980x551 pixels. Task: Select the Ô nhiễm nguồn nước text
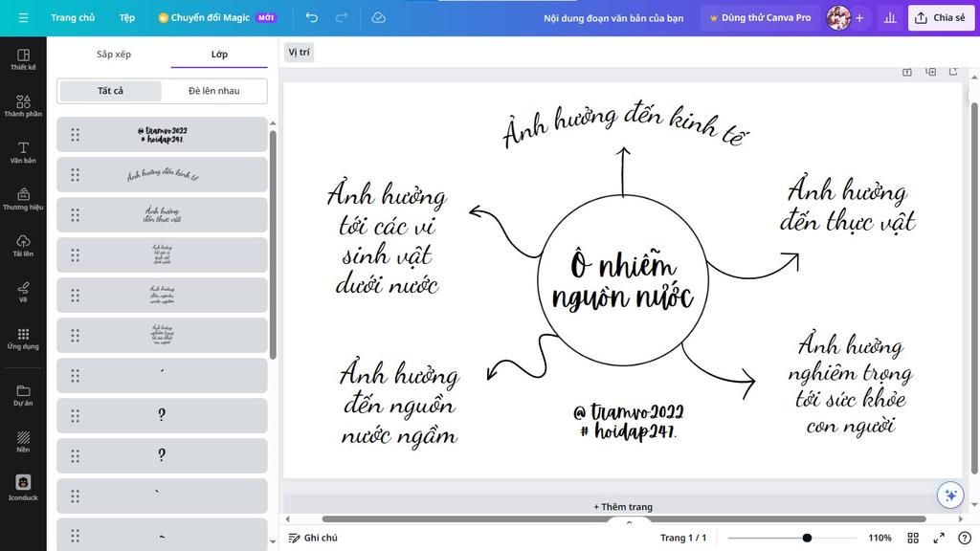coord(622,280)
